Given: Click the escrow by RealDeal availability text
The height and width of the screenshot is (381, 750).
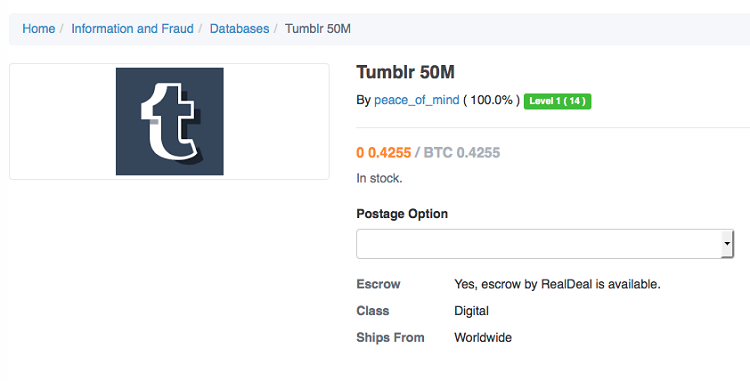Looking at the screenshot, I should [557, 284].
